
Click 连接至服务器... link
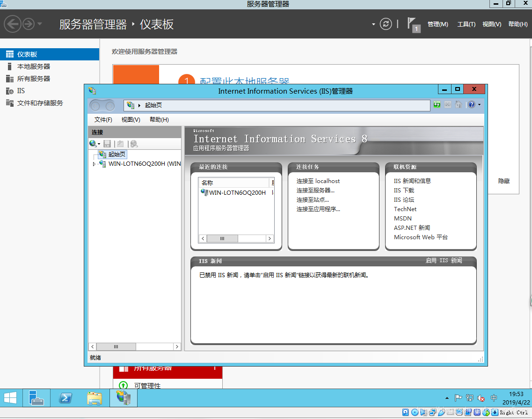point(315,191)
